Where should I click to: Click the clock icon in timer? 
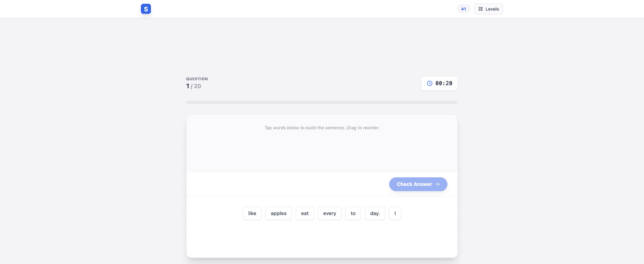pos(429,83)
